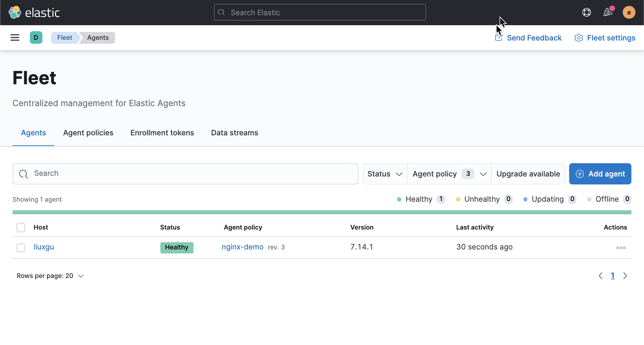644x345 pixels.
Task: Focus the agents Search field
Action: (x=186, y=174)
